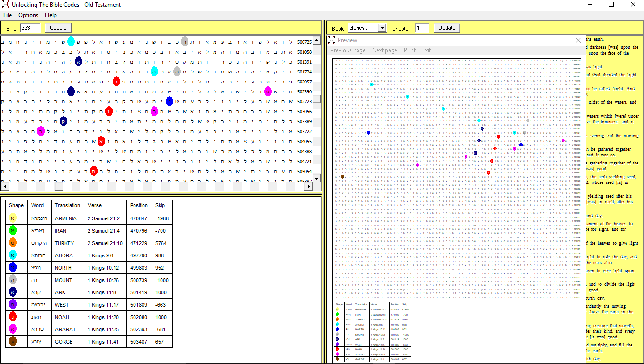Click the Translation column header
This screenshot has width=644, height=364.
click(68, 206)
